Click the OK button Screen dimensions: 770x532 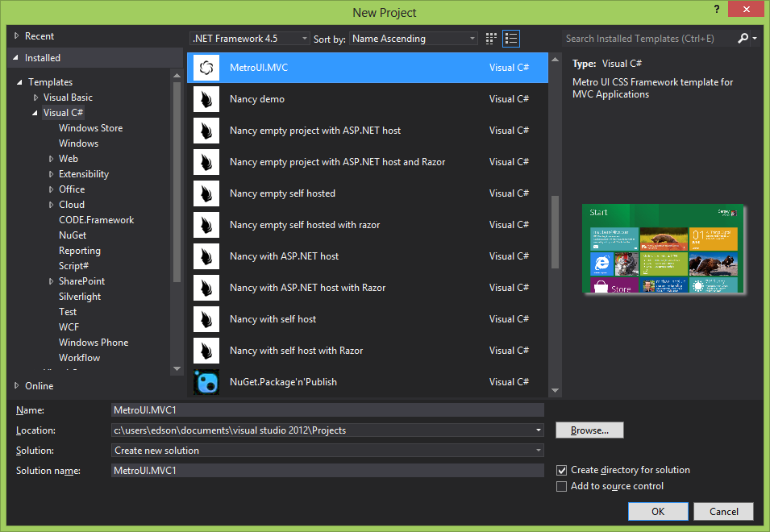[658, 511]
